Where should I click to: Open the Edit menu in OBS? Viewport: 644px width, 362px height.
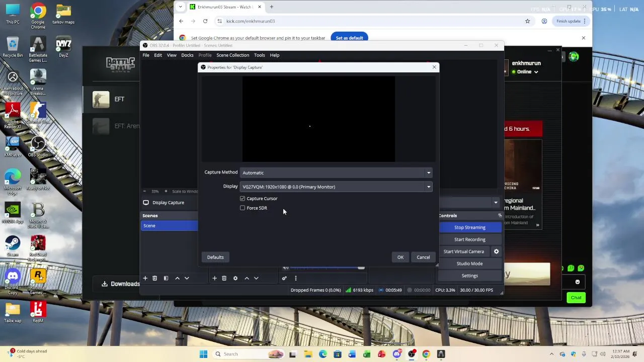coord(158,55)
